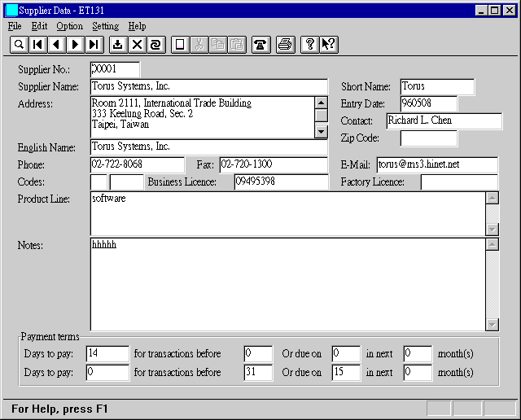Click the English Name field

pyautogui.click(x=209, y=147)
